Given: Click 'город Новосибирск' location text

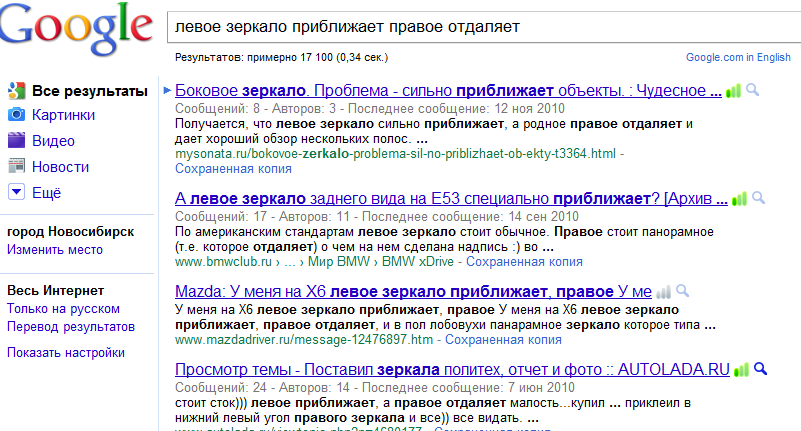Looking at the screenshot, I should coord(70,232).
